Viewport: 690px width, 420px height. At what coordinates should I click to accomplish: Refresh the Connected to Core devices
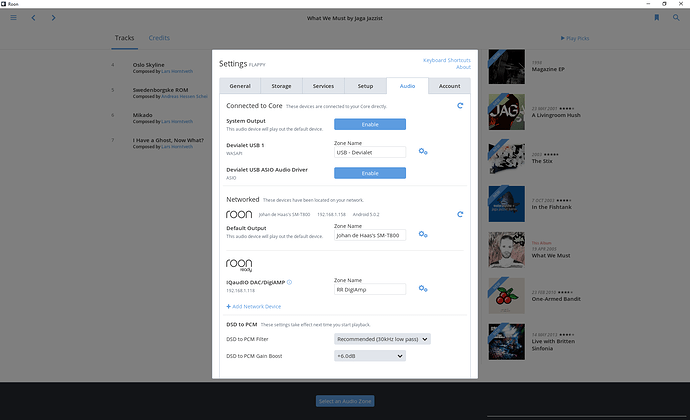(x=460, y=106)
